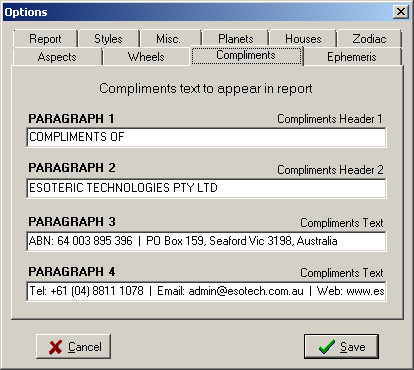414x370 pixels.
Task: Click the green checkmark icon on Save
Action: pos(327,347)
